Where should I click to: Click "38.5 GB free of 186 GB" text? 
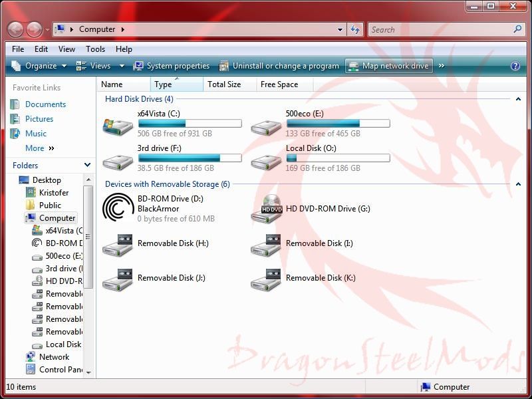click(176, 168)
